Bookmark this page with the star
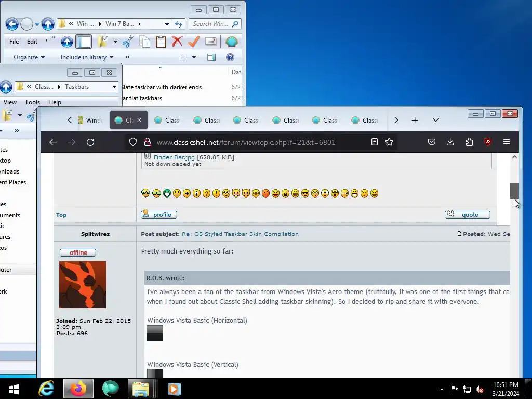 389,142
